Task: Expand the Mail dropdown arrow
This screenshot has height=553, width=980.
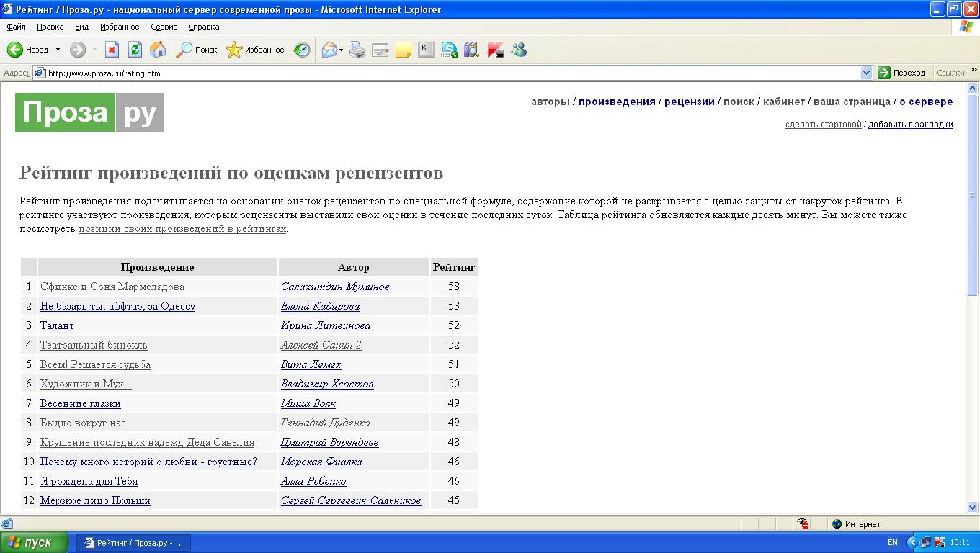Action: pyautogui.click(x=342, y=50)
